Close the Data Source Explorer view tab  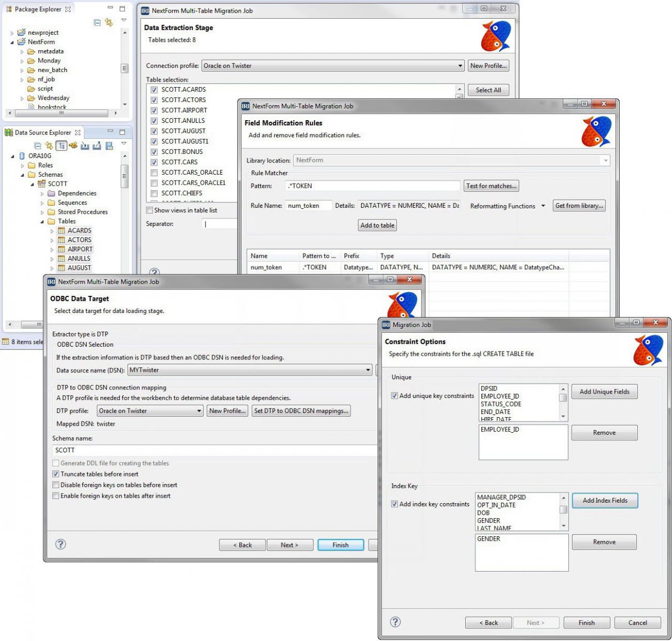[77, 132]
